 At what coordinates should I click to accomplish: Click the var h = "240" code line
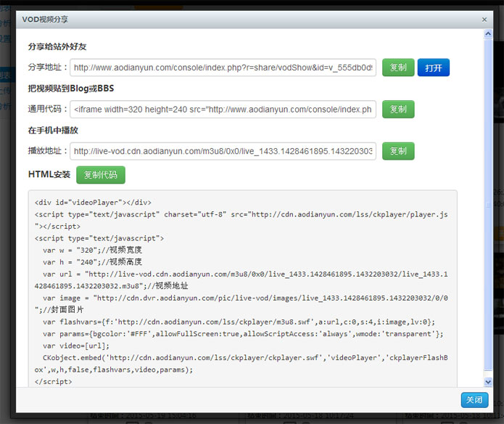(92, 262)
